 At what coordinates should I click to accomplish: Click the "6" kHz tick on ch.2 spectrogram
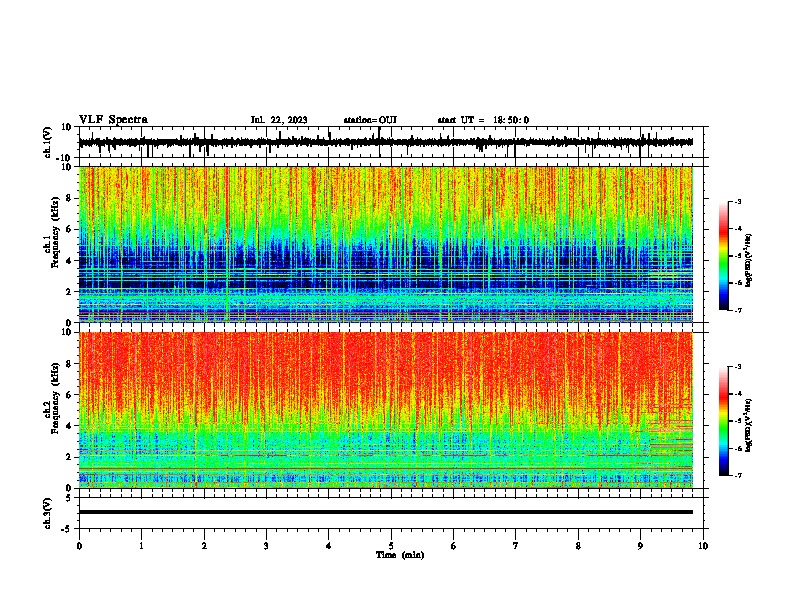[69, 395]
